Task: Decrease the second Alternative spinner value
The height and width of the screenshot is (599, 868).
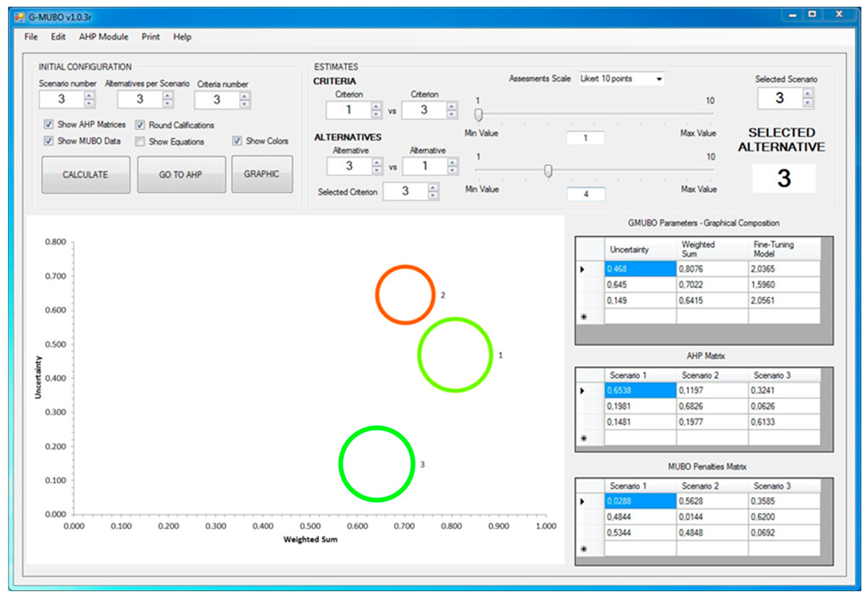Action: point(452,170)
